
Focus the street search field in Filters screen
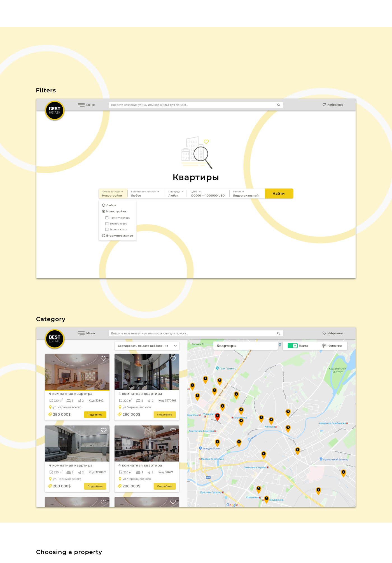[x=196, y=105]
